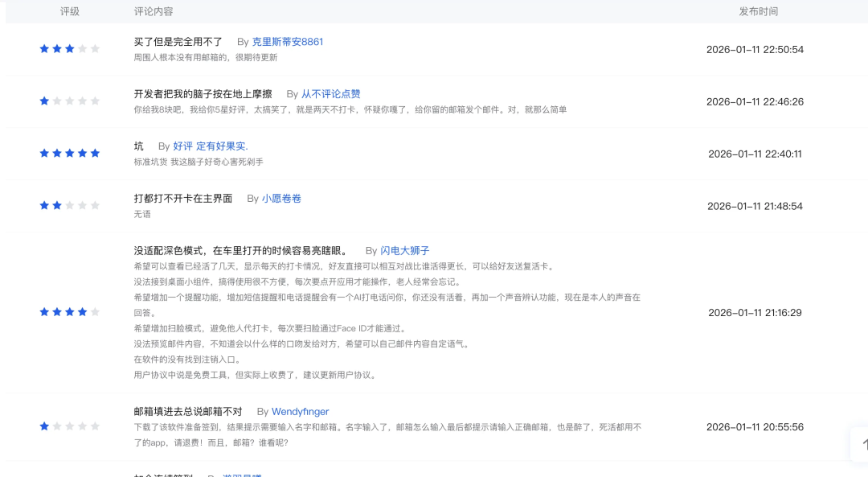The height and width of the screenshot is (477, 868).
Task: Click the review title 打都打不开卡在主界面
Action: pyautogui.click(x=182, y=199)
